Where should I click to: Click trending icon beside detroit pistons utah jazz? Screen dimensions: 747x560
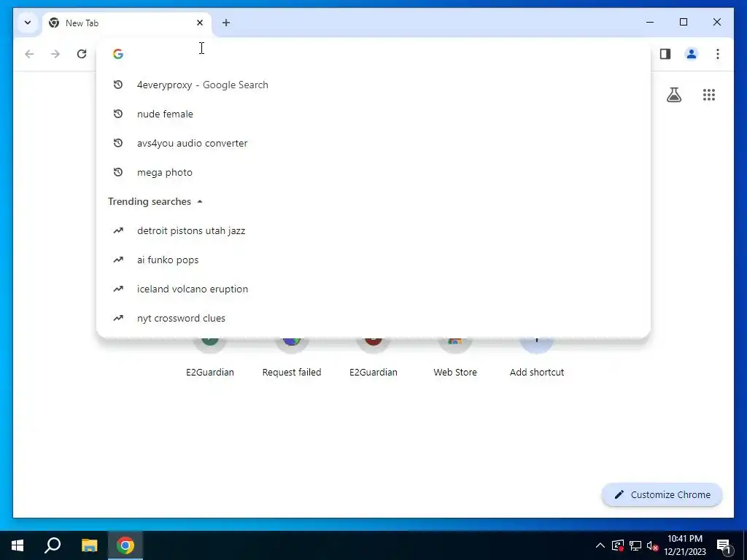coord(118,230)
